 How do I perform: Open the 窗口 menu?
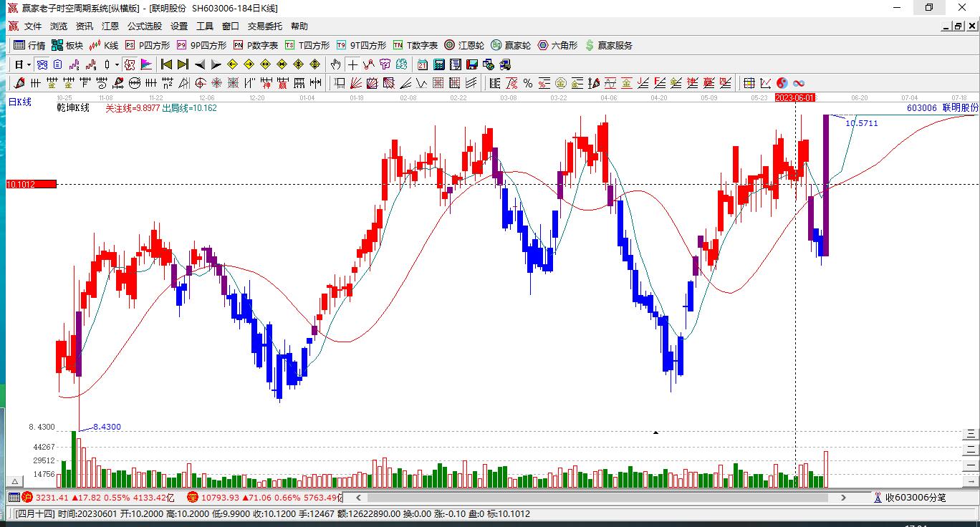click(x=231, y=26)
